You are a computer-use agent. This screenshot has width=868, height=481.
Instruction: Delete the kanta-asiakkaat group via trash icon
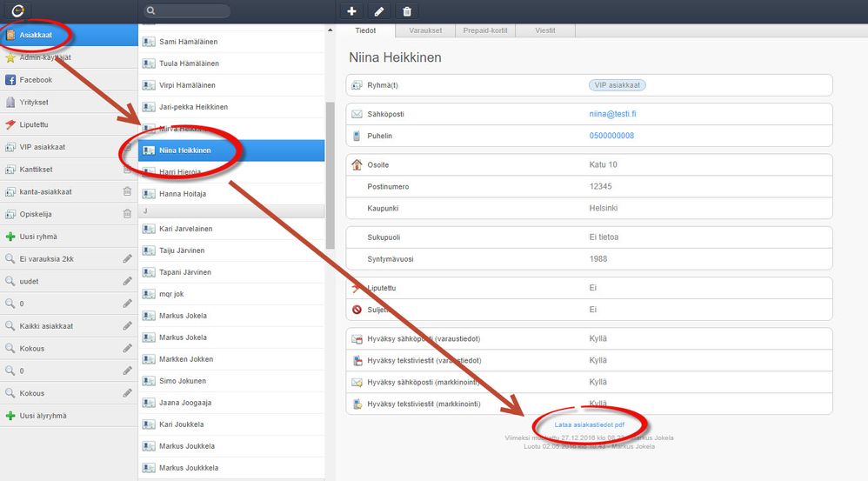click(x=127, y=191)
